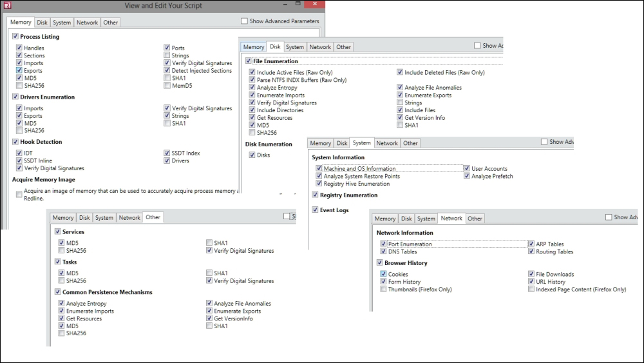Screen dimensions: 644x363
Task: Uncheck the Get VersionInfo option
Action: pyautogui.click(x=209, y=319)
